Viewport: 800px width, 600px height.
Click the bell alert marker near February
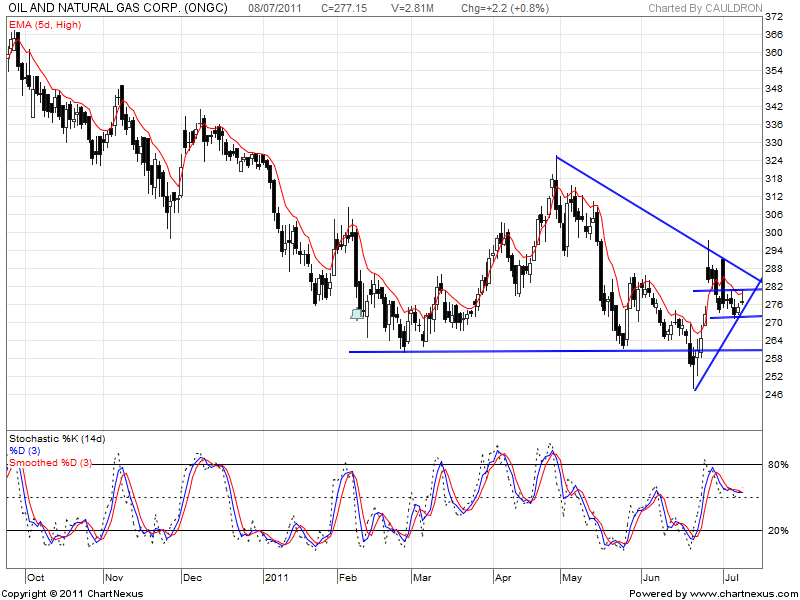coord(357,314)
